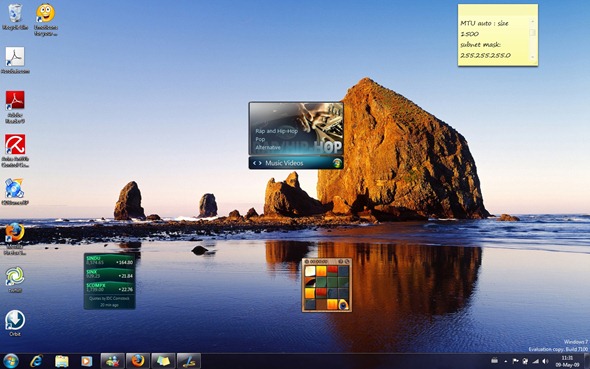The width and height of the screenshot is (590, 369).
Task: Open the Quotes by IDC Comstock link
Action: click(x=109, y=298)
